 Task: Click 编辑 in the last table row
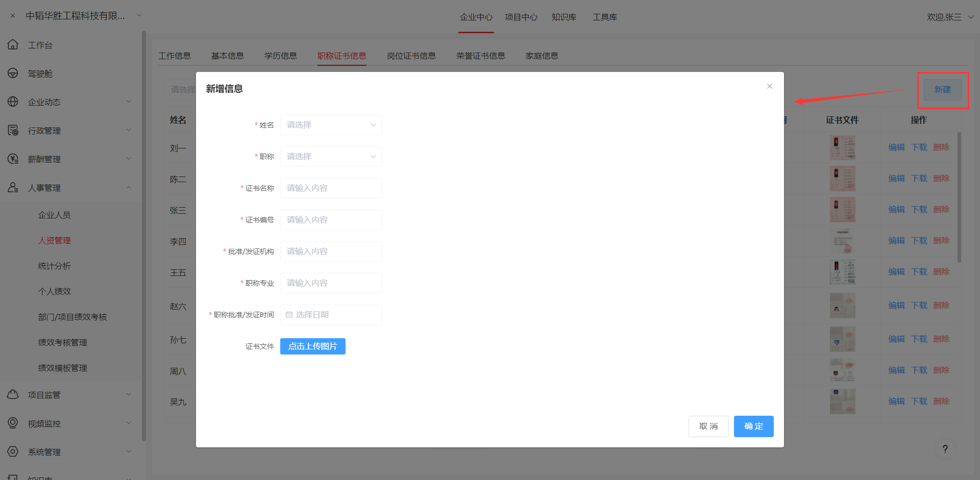(896, 401)
